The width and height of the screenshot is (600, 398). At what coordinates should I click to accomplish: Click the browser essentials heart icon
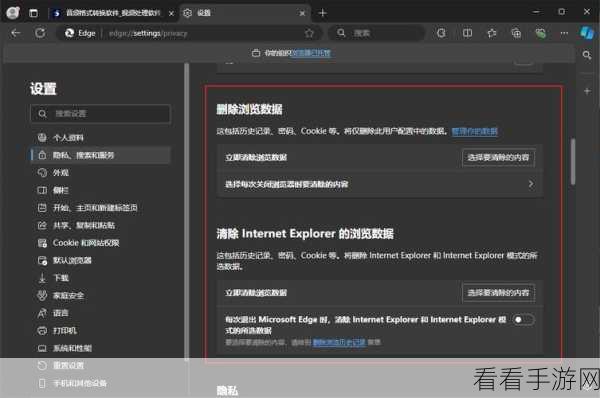(x=540, y=33)
